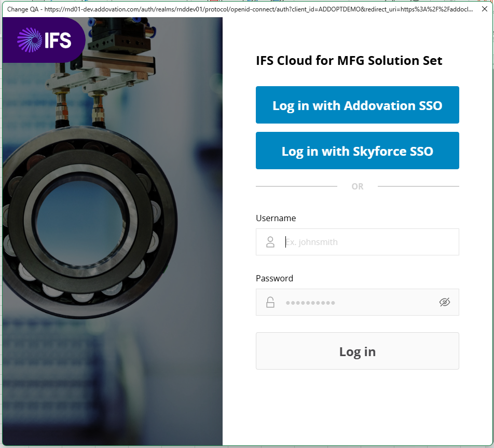Click the OR divider text
This screenshot has width=494, height=448.
pyautogui.click(x=357, y=186)
